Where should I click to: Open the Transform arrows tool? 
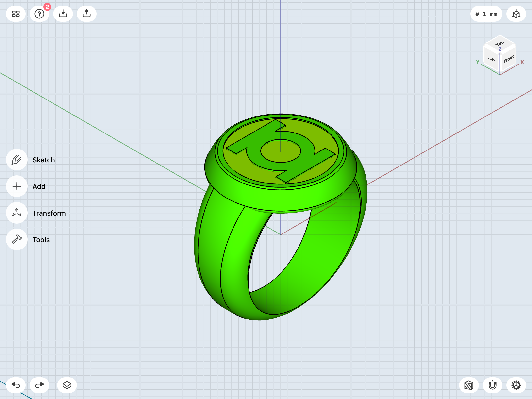(17, 213)
